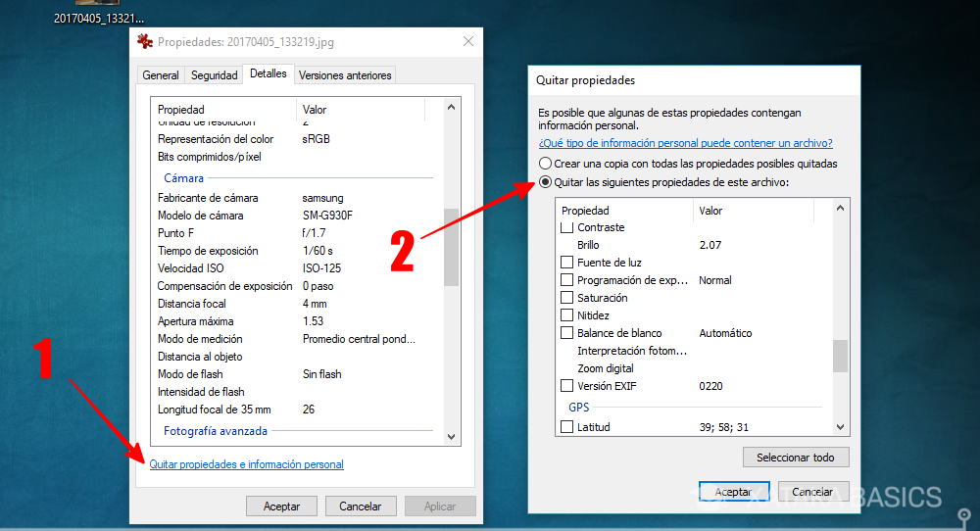Close the Propiedades dialog with the X
This screenshot has width=980, height=531.
[x=468, y=41]
